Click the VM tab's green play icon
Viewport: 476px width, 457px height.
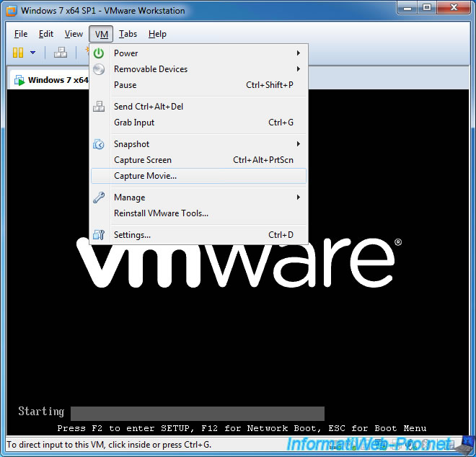click(x=19, y=81)
